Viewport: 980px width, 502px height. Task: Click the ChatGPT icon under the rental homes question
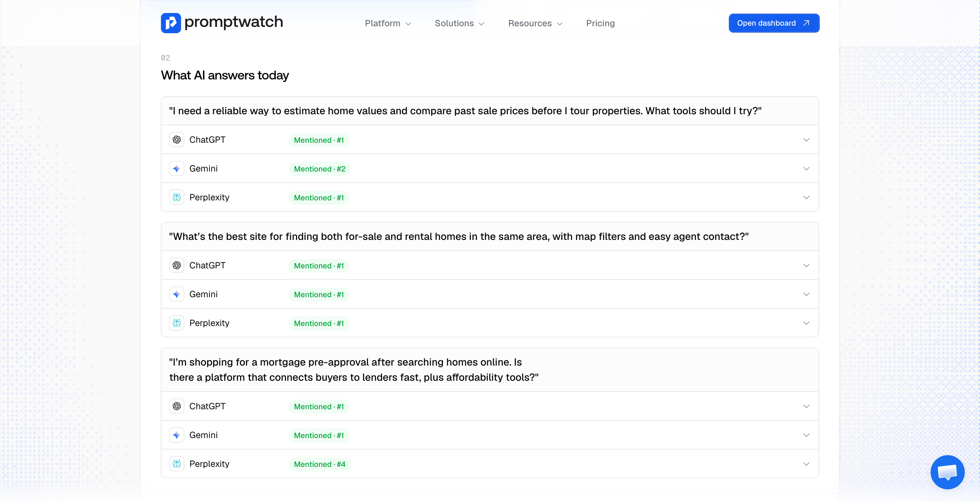pyautogui.click(x=176, y=266)
